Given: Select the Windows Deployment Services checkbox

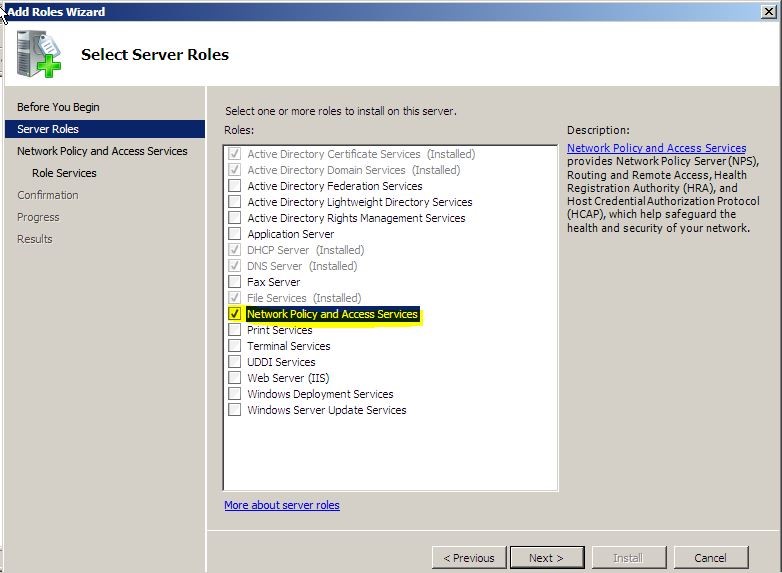Looking at the screenshot, I should click(x=234, y=393).
